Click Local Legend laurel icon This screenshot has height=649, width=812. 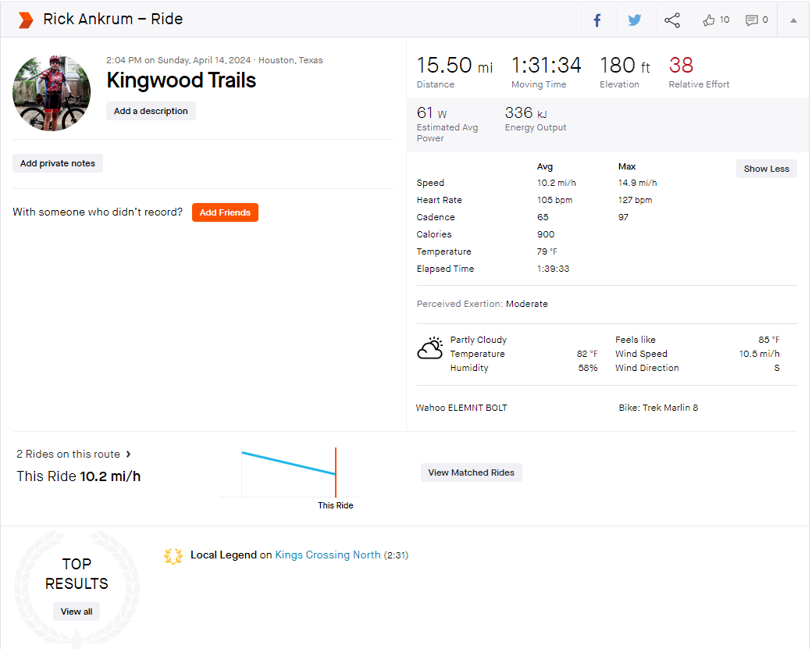(173, 556)
